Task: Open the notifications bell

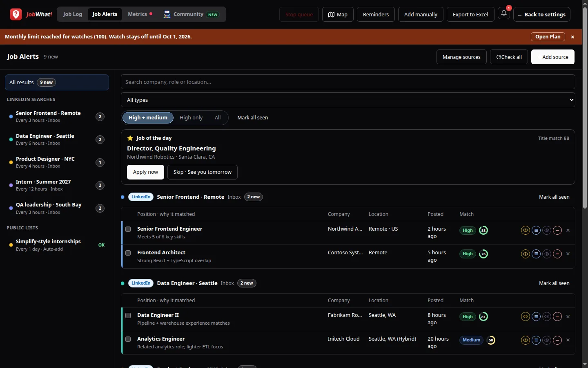Action: [x=504, y=14]
